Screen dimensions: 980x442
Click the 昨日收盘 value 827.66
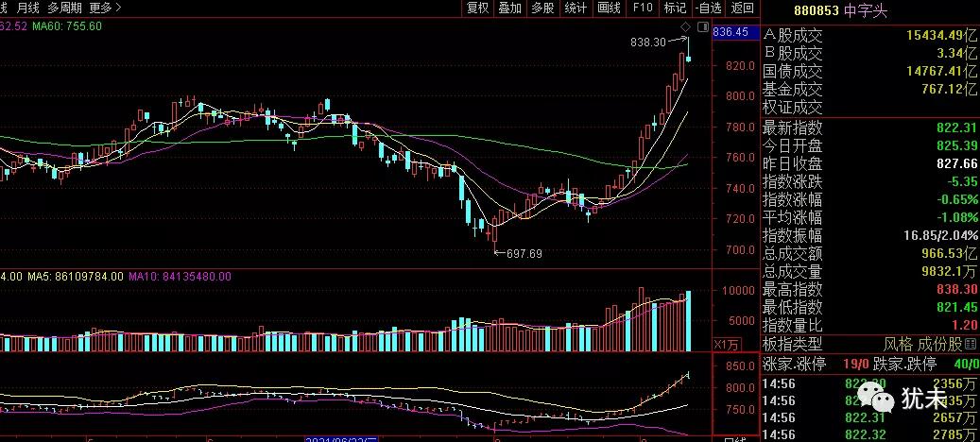click(956, 164)
